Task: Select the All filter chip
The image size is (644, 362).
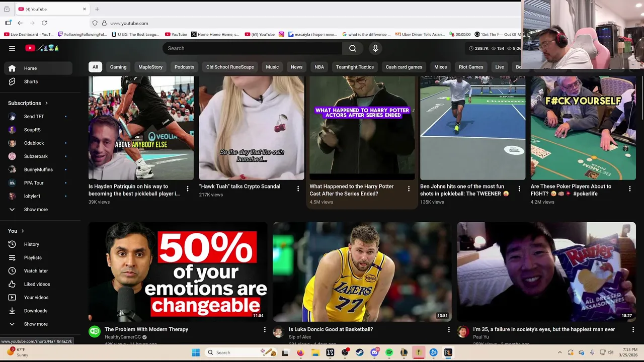Action: (x=95, y=67)
